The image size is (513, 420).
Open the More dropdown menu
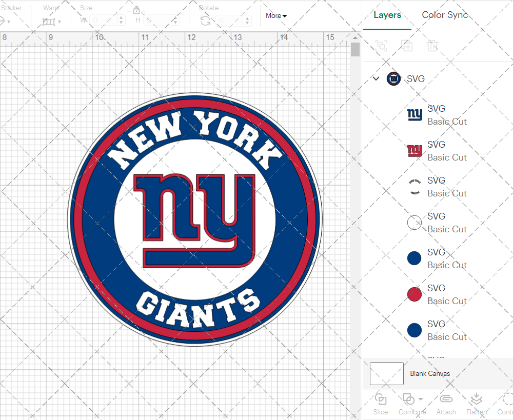pos(276,16)
